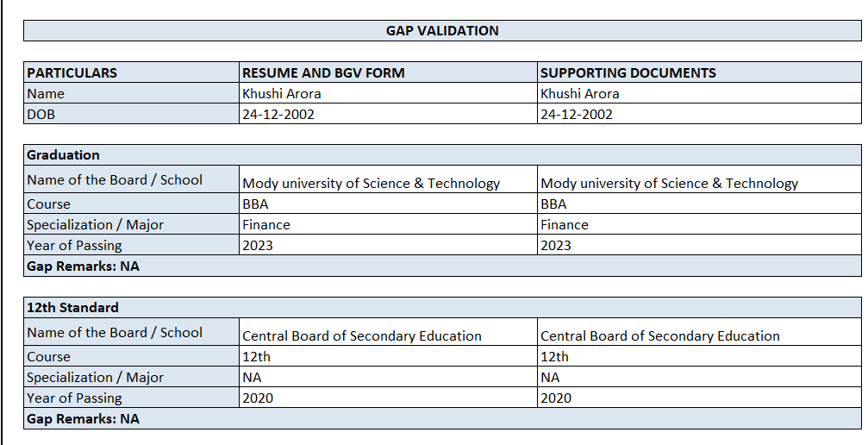This screenshot has height=445, width=868.
Task: Select the DOB label cell
Action: click(x=131, y=115)
